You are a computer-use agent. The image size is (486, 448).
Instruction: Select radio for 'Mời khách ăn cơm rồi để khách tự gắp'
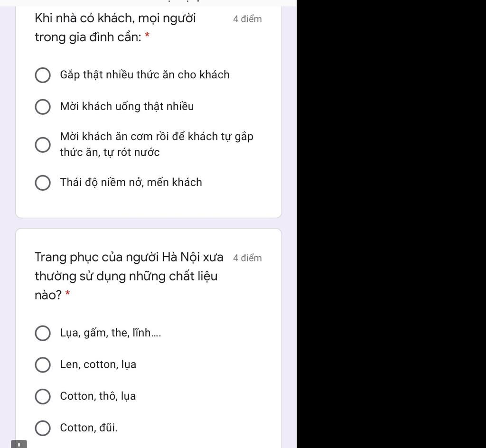pos(43,145)
